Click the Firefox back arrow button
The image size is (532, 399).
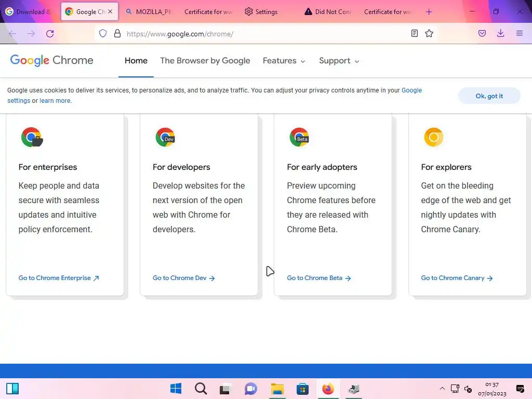pos(12,34)
